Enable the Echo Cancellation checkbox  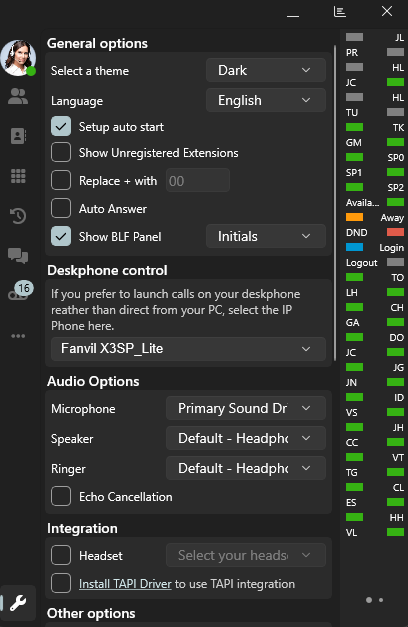coord(61,496)
